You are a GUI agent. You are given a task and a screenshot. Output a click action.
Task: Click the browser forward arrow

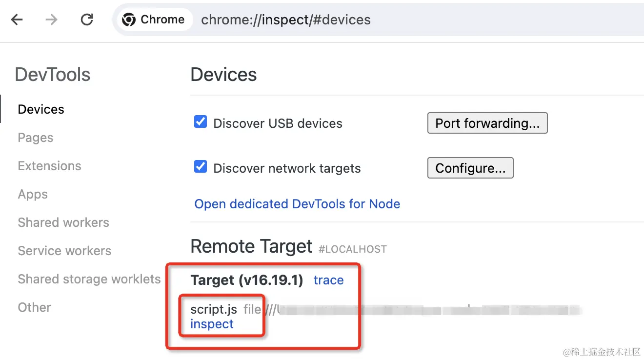[x=51, y=20]
